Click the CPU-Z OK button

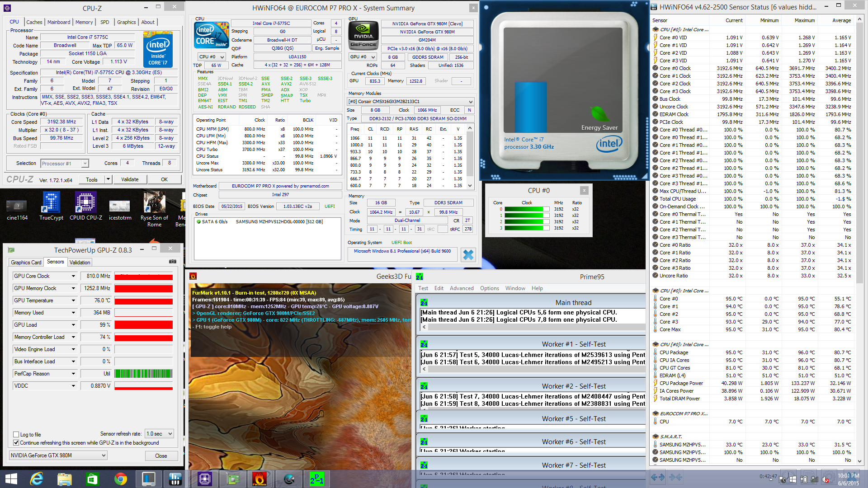(165, 179)
